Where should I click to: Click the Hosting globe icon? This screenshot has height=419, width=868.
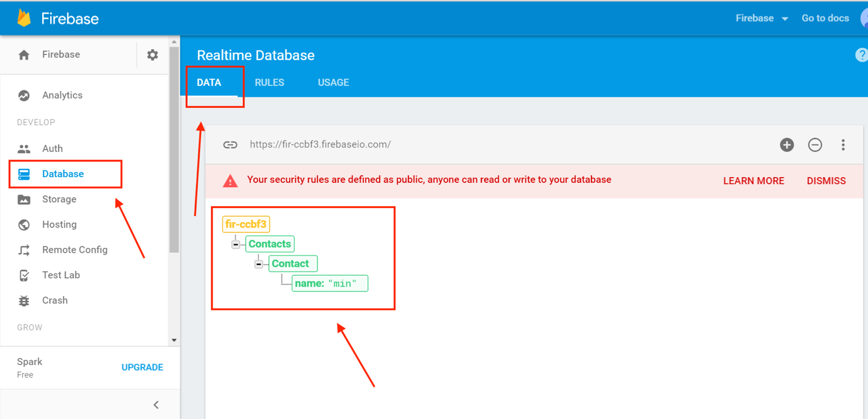(24, 224)
